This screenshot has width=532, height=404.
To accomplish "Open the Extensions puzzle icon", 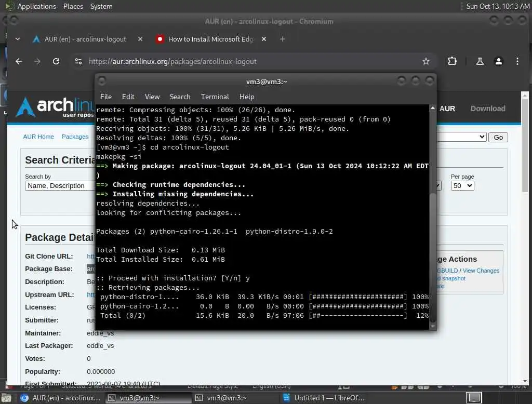I will [x=452, y=61].
